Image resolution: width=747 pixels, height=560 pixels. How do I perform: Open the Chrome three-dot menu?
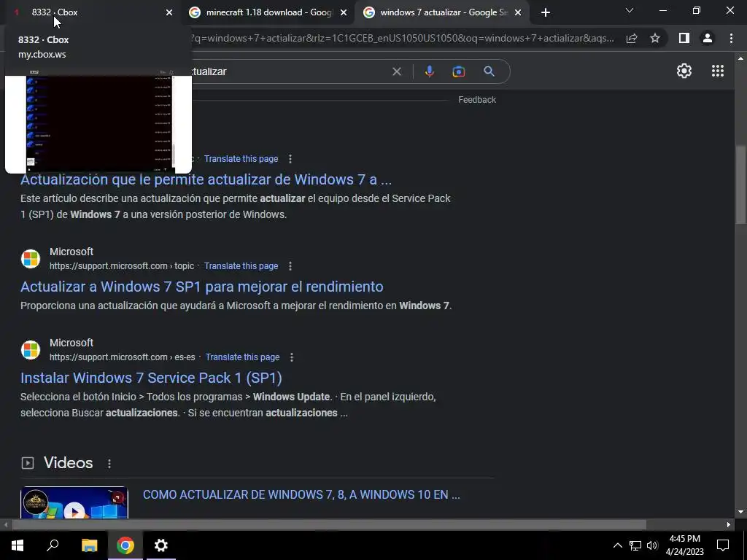[x=731, y=38]
